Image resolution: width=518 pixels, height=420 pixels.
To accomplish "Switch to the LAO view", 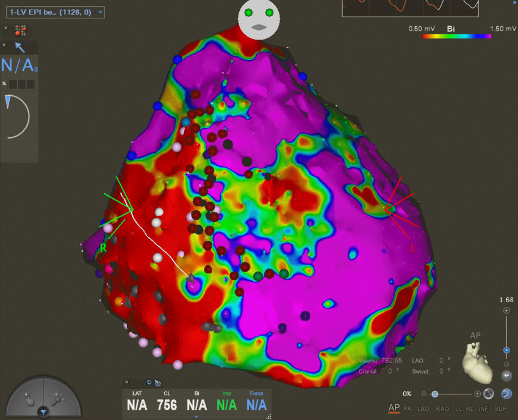I will pos(423,409).
